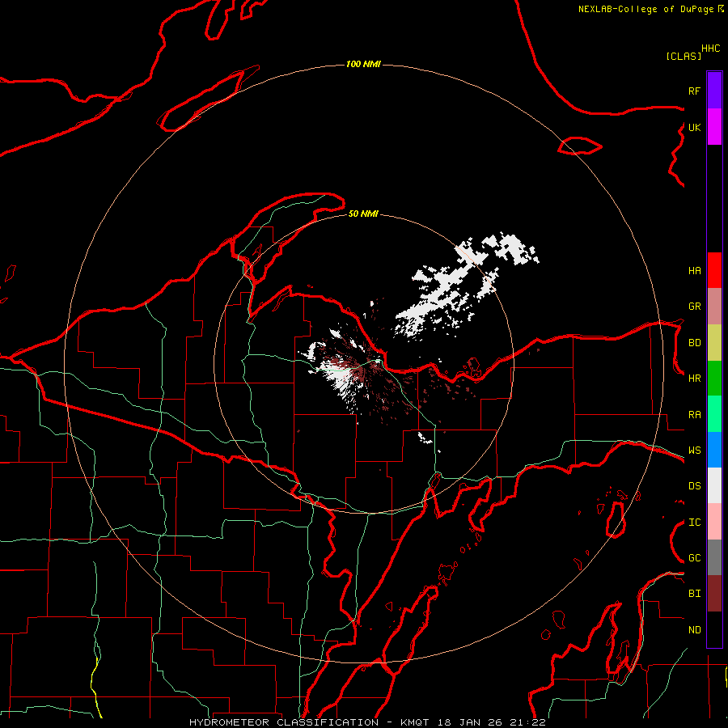Click the light pink IC legend swatch

[x=714, y=522]
